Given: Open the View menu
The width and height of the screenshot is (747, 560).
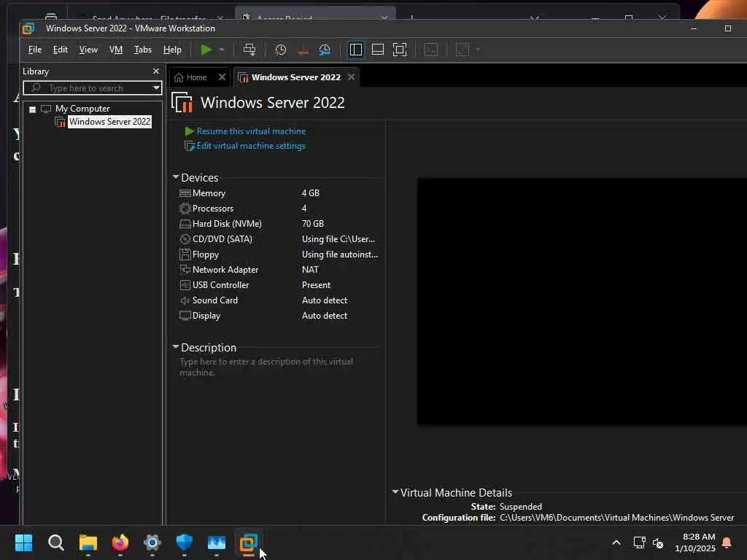Looking at the screenshot, I should [88, 50].
